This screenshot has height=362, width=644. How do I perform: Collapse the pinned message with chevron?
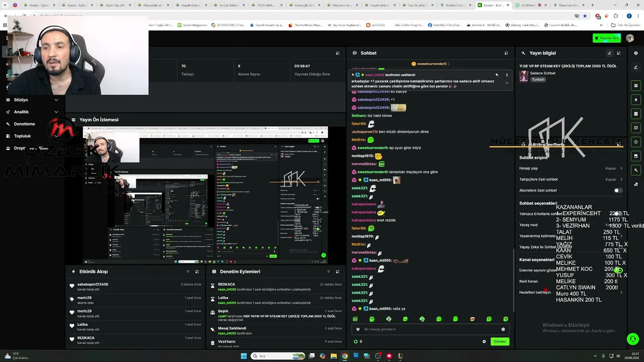click(x=507, y=83)
